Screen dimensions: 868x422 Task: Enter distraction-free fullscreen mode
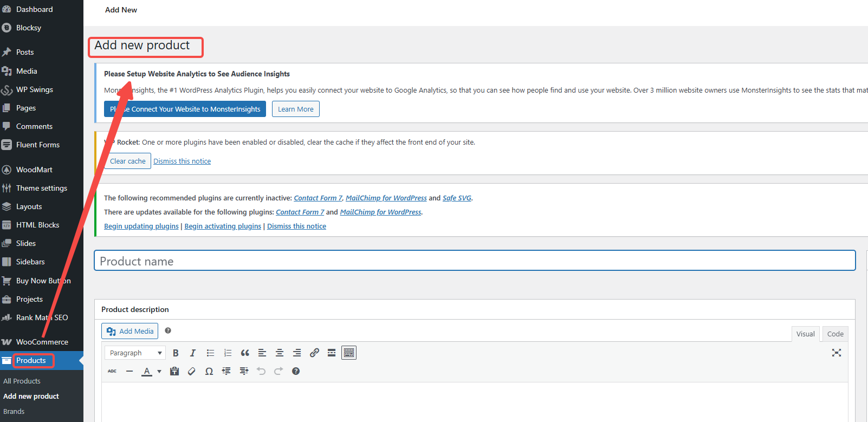tap(837, 353)
